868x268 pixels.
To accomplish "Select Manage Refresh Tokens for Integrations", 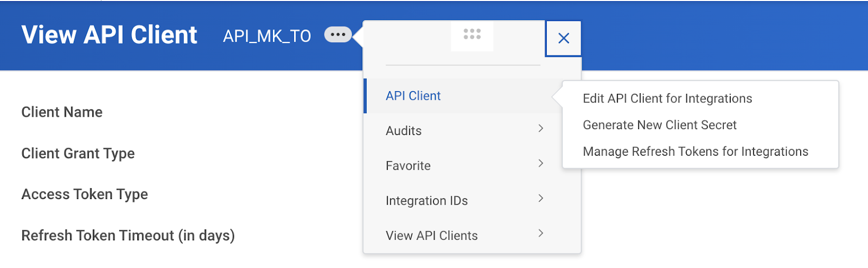I will 695,152.
